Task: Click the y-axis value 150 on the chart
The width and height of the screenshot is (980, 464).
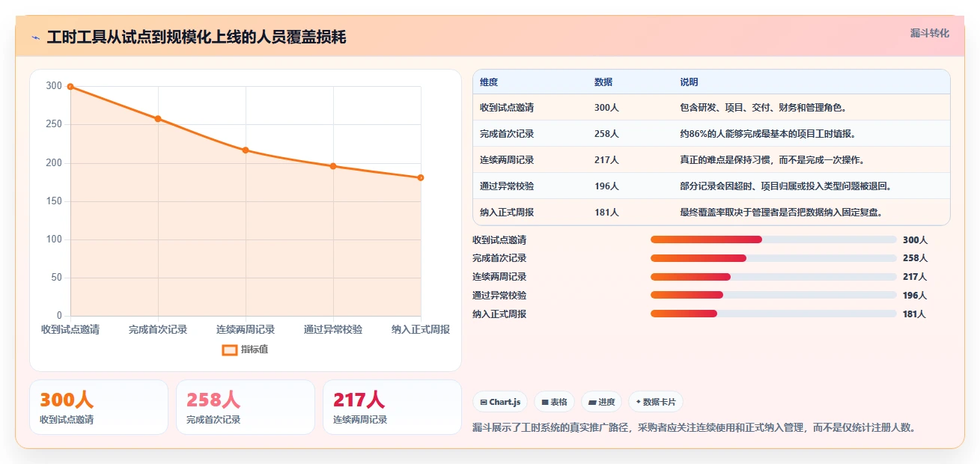Action: tap(54, 201)
